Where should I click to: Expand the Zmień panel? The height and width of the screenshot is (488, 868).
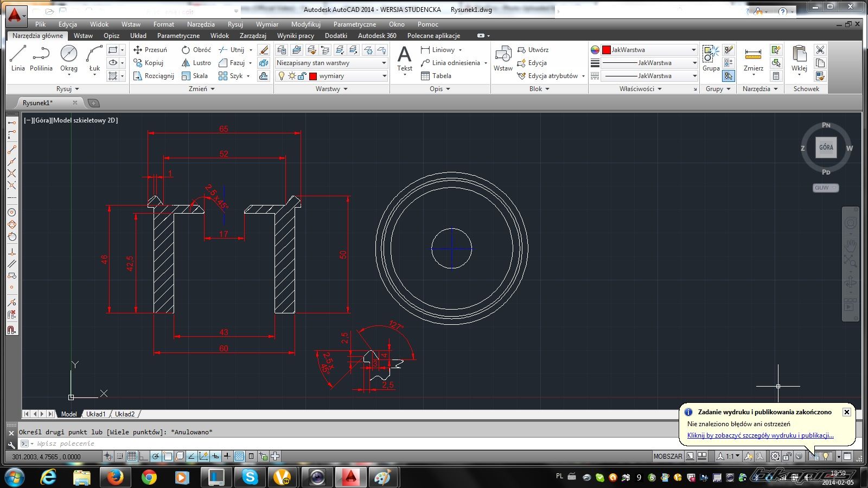(x=201, y=89)
